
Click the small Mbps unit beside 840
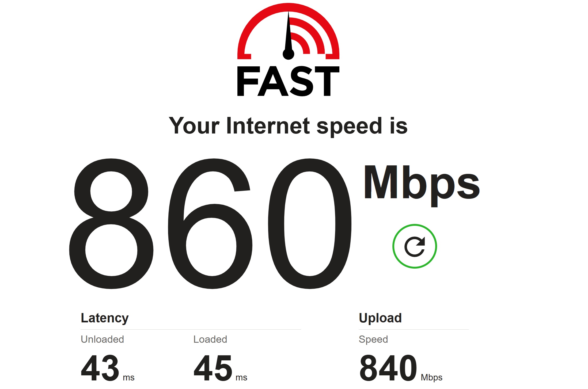click(431, 377)
